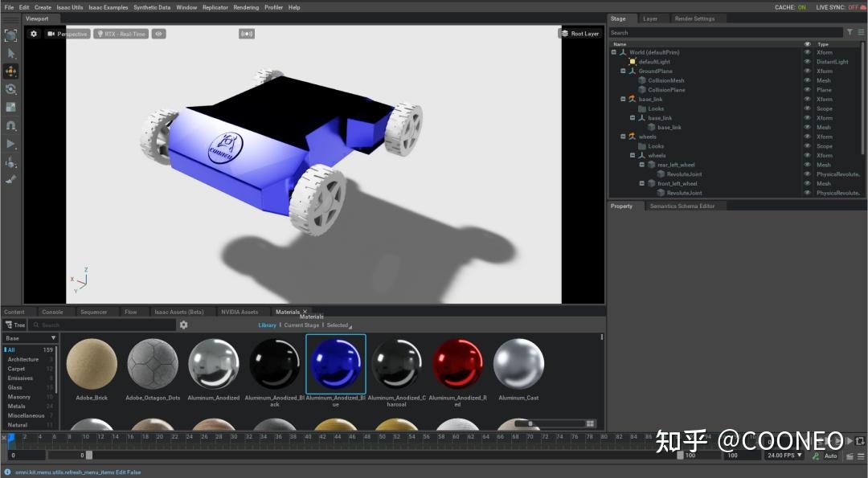
Task: Activate the Move gizmo tool
Action: coord(10,71)
